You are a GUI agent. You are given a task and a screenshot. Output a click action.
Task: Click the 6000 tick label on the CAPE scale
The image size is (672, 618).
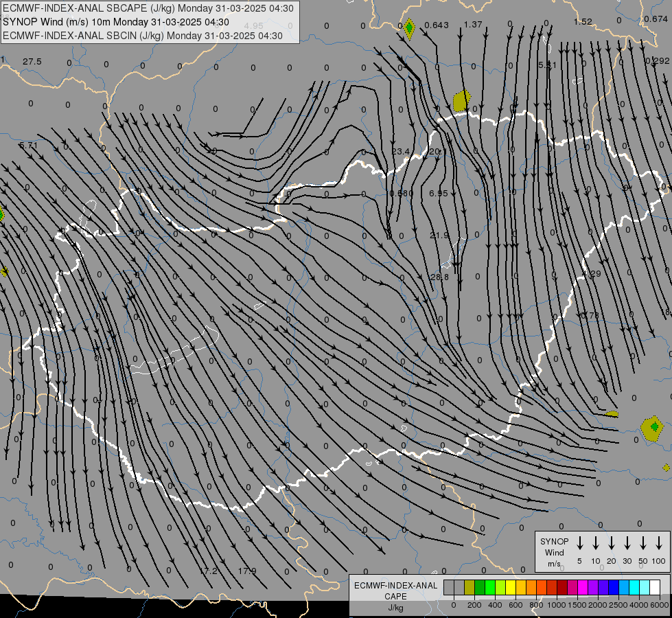click(x=660, y=605)
